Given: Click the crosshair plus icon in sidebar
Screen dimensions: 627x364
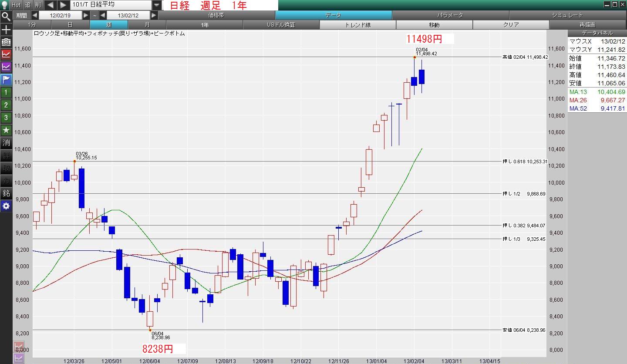Looking at the screenshot, I should 6,30.
